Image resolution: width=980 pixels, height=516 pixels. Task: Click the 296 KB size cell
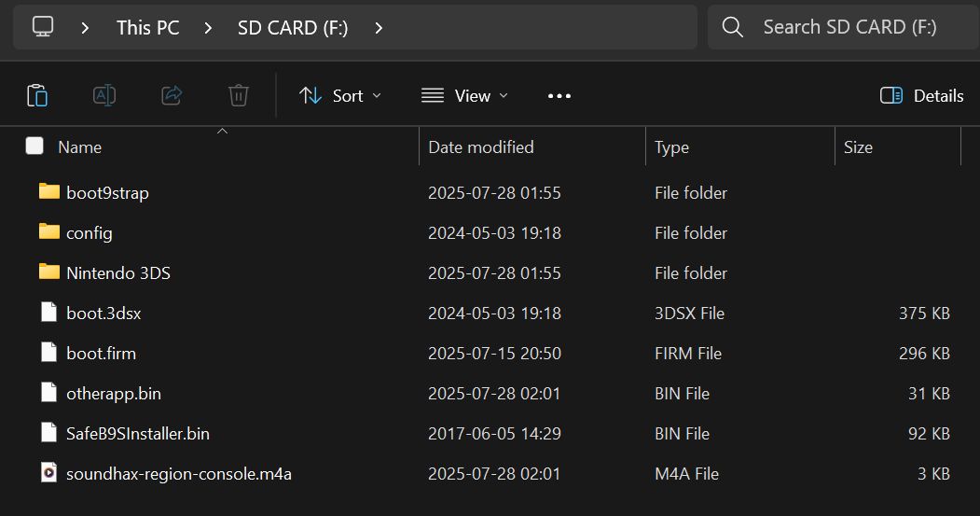coord(924,353)
